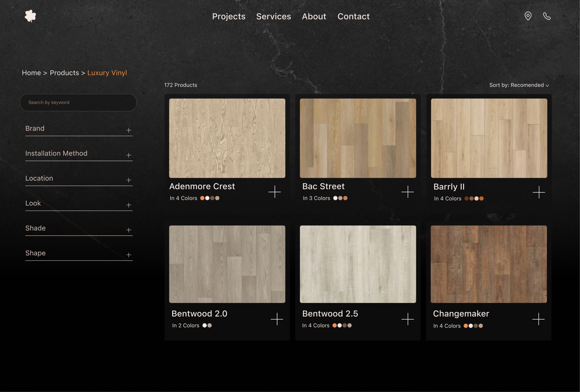Go to the Services page
This screenshot has height=392, width=580.
(x=273, y=17)
